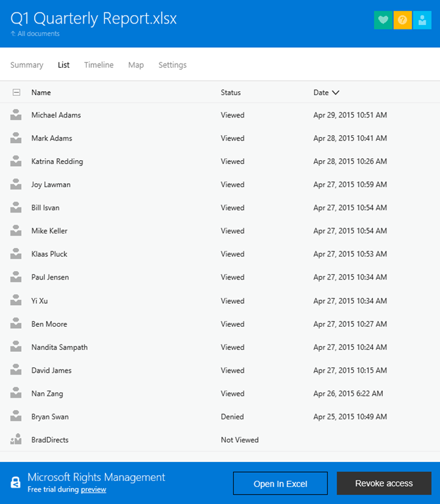
Task: Click the group icon next to BradDirects
Action: coord(16,440)
